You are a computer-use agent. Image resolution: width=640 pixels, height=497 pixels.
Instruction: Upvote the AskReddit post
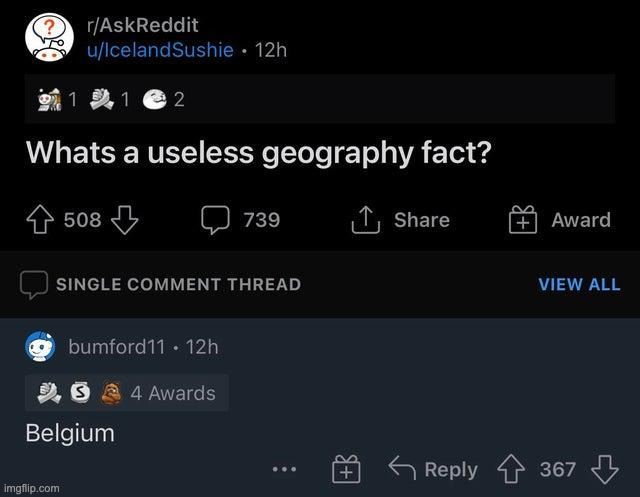pyautogui.click(x=40, y=220)
